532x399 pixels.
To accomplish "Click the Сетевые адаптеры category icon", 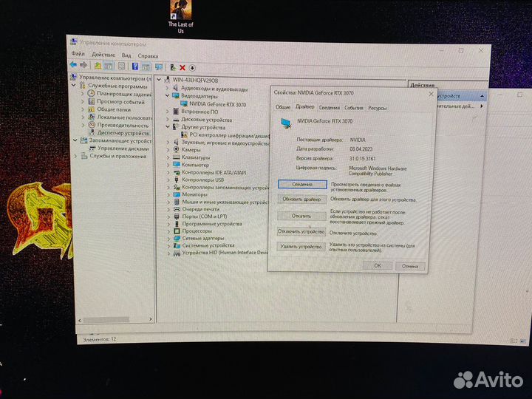I will (177, 238).
